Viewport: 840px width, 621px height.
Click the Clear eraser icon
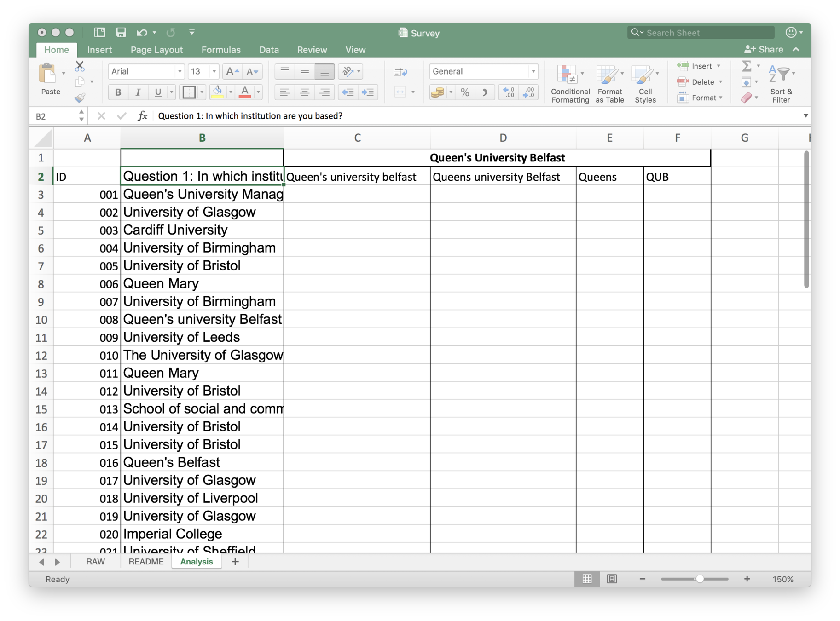coord(746,98)
